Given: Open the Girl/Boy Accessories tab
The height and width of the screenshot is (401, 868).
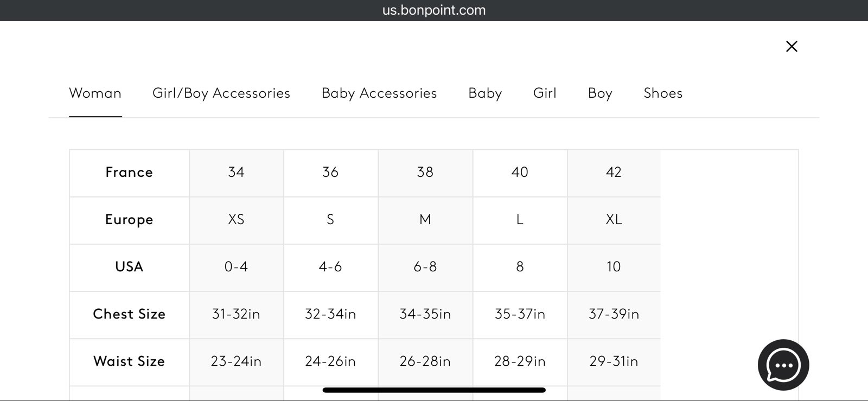Looking at the screenshot, I should click(x=221, y=93).
